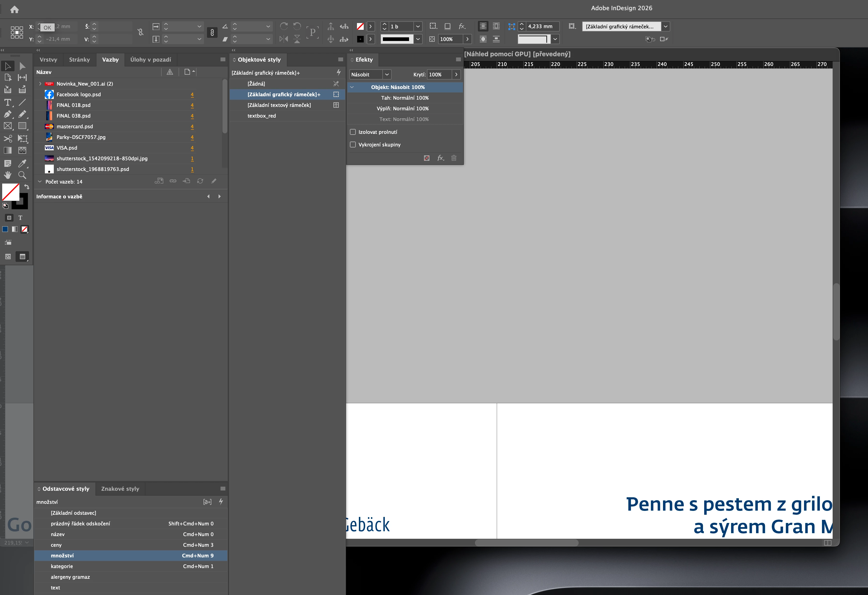
Task: Pick the Eyedropper tool
Action: click(22, 163)
